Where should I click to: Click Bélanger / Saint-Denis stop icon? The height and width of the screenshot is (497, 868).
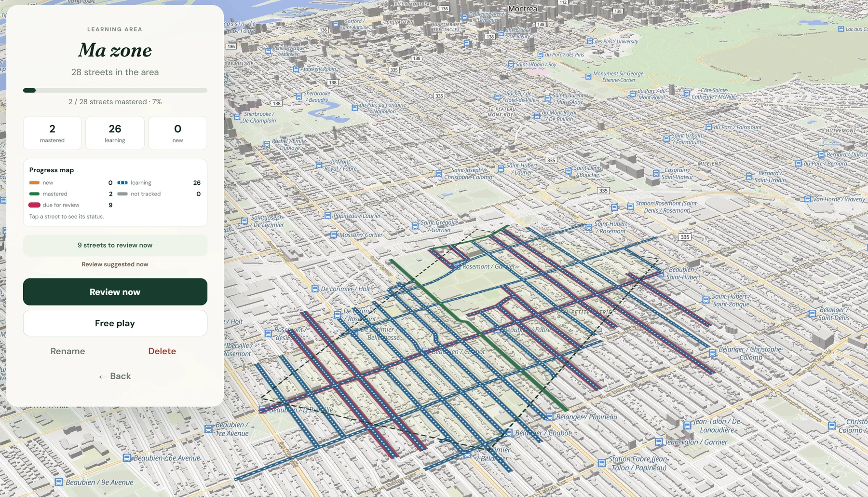pos(813,314)
